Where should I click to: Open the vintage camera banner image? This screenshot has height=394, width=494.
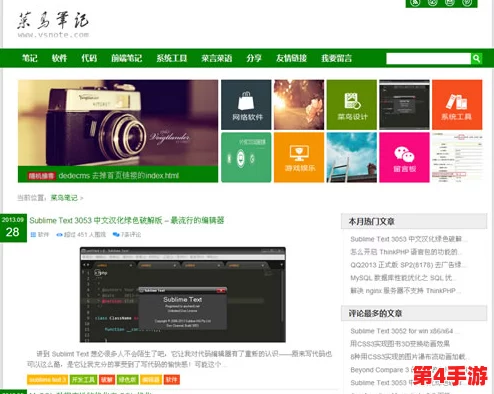118,123
